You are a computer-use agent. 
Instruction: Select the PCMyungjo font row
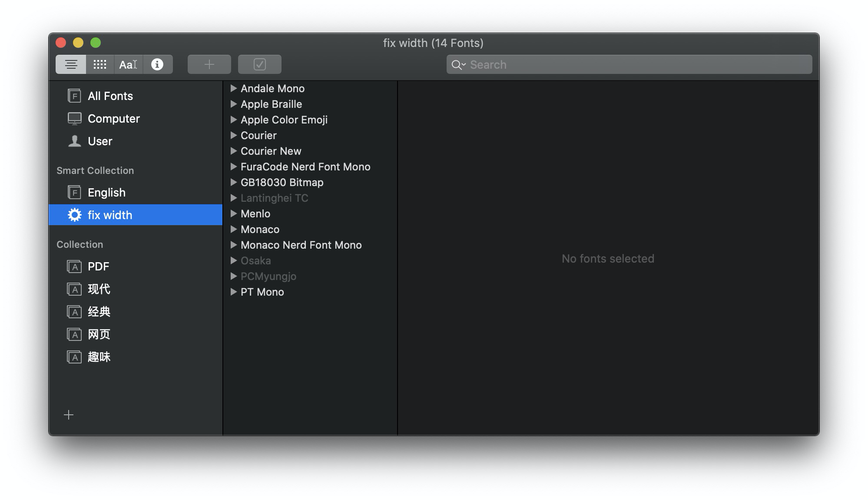tap(310, 276)
